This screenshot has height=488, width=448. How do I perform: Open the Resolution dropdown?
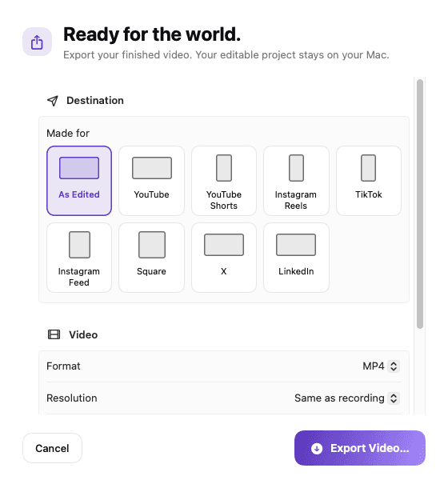click(x=347, y=398)
